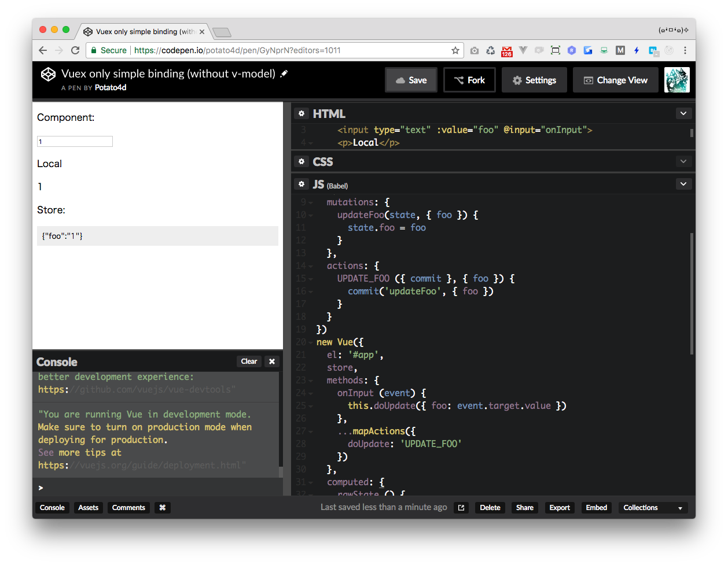This screenshot has height=565, width=728.
Task: Open the Collections dropdown
Action: click(653, 508)
